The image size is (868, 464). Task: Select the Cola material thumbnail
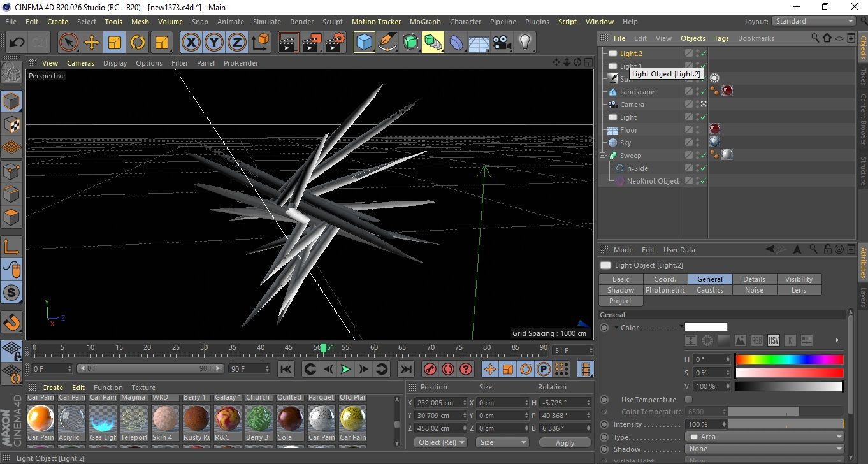289,421
